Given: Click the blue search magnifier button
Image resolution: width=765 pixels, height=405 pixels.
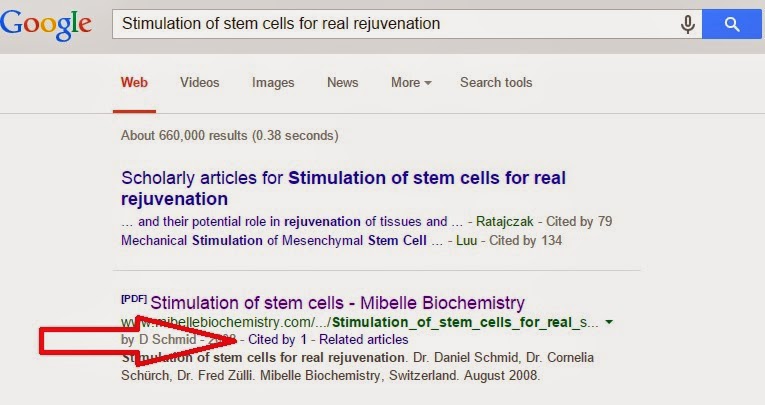Looking at the screenshot, I should (731, 24).
